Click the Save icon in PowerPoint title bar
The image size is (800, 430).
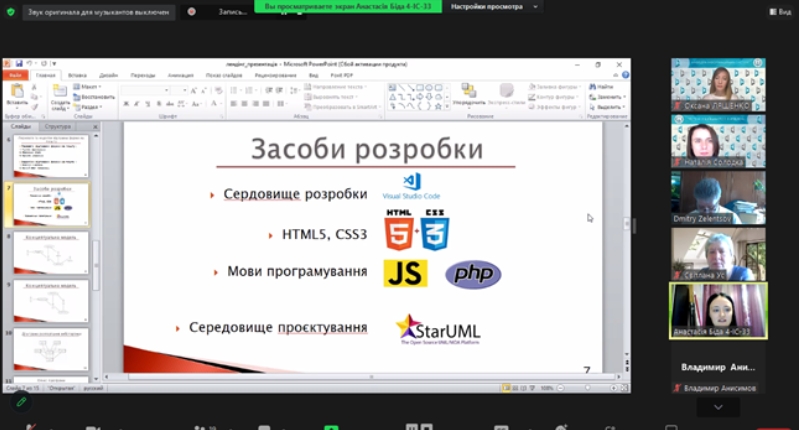pyautogui.click(x=19, y=64)
